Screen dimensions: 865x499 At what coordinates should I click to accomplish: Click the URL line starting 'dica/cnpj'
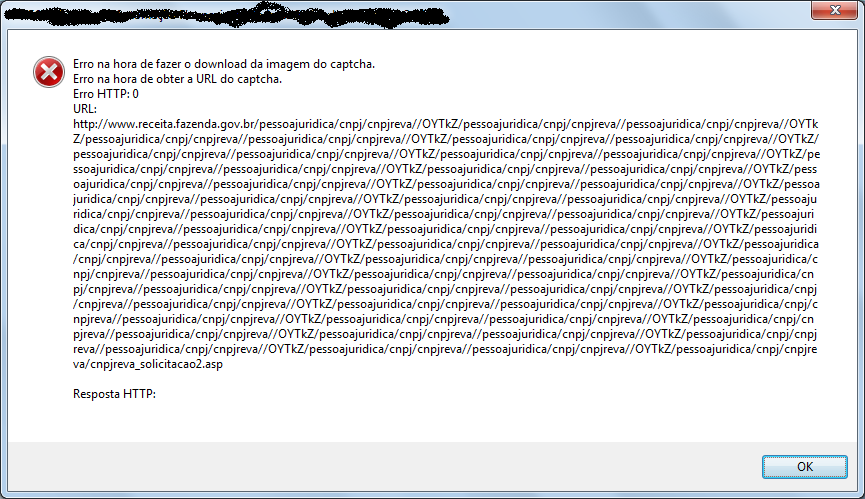pyautogui.click(x=445, y=229)
